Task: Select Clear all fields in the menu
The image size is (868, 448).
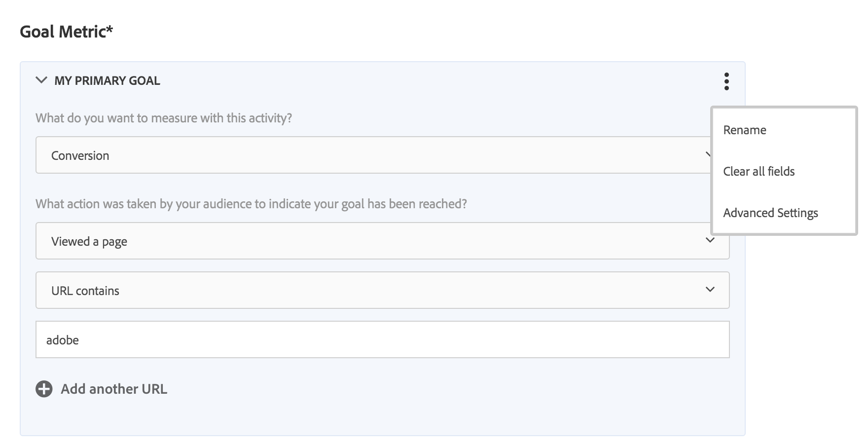Action: coord(759,172)
